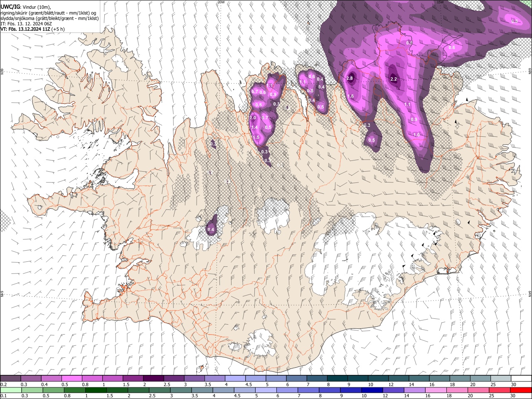Click the navy blue rain swatch between 10 and 12
The height and width of the screenshot is (399, 532).
(372, 390)
